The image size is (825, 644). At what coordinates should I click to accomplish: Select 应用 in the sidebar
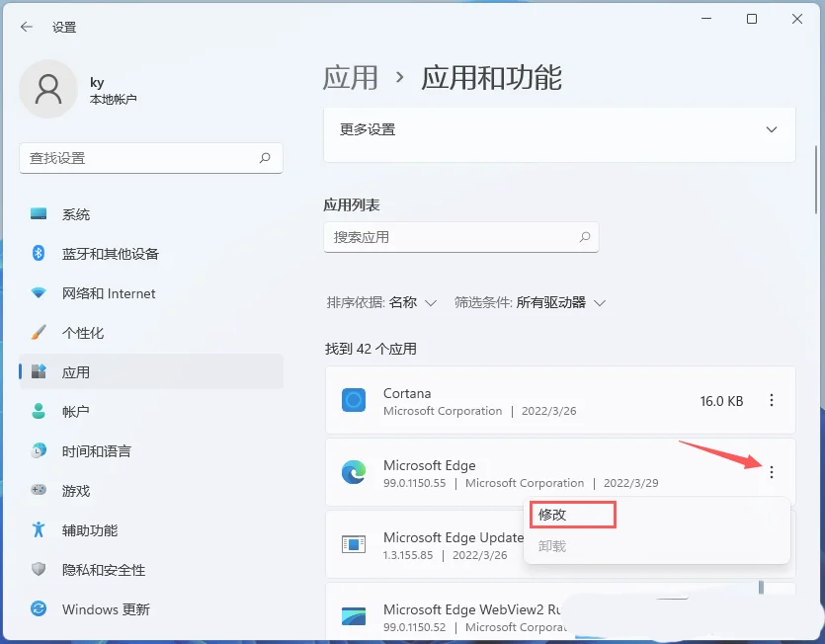pyautogui.click(x=151, y=372)
